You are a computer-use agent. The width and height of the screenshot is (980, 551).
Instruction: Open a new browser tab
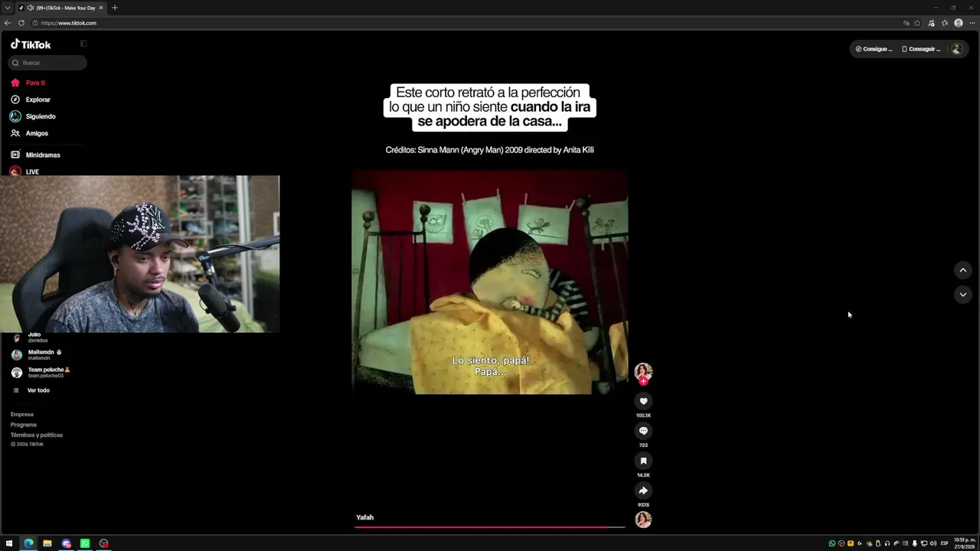coord(115,8)
